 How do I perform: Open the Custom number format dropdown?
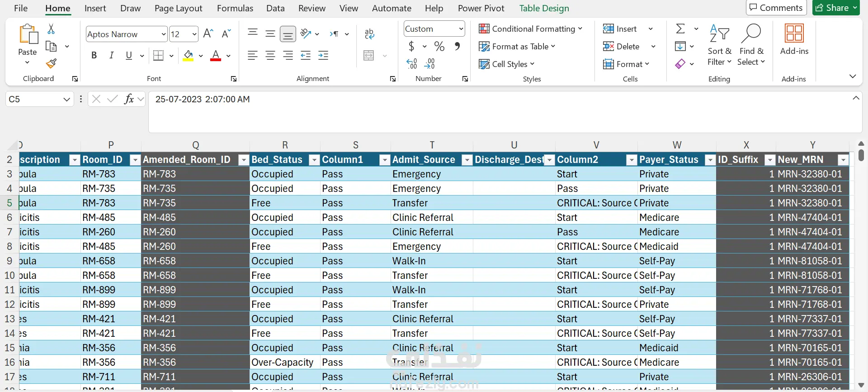point(461,29)
